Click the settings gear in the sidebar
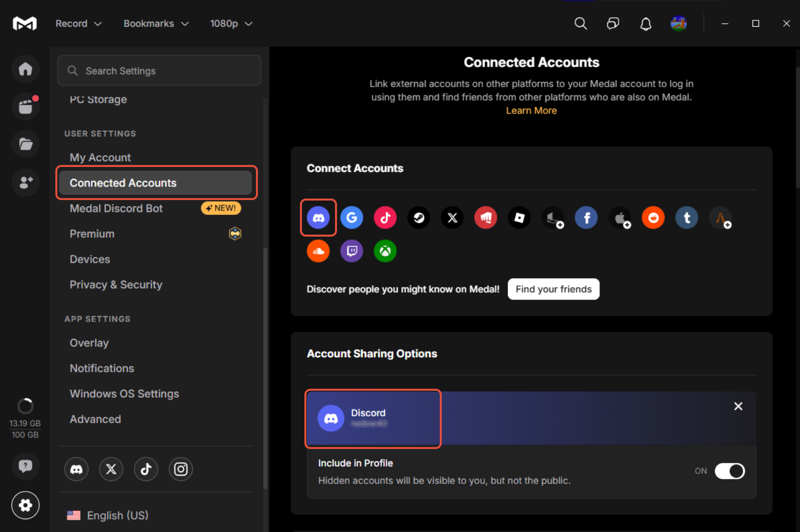This screenshot has height=532, width=800. click(x=25, y=505)
